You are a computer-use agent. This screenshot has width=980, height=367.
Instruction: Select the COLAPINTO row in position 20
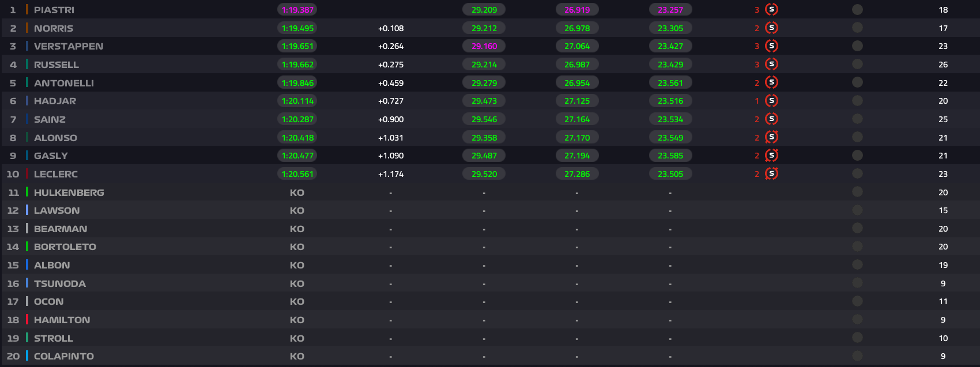(64, 356)
